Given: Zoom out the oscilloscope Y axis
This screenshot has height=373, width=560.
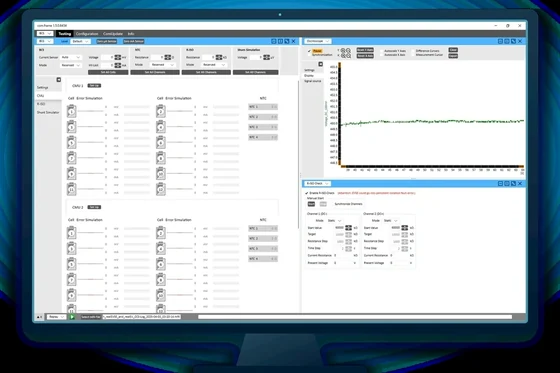Looking at the screenshot, I should click(348, 51).
